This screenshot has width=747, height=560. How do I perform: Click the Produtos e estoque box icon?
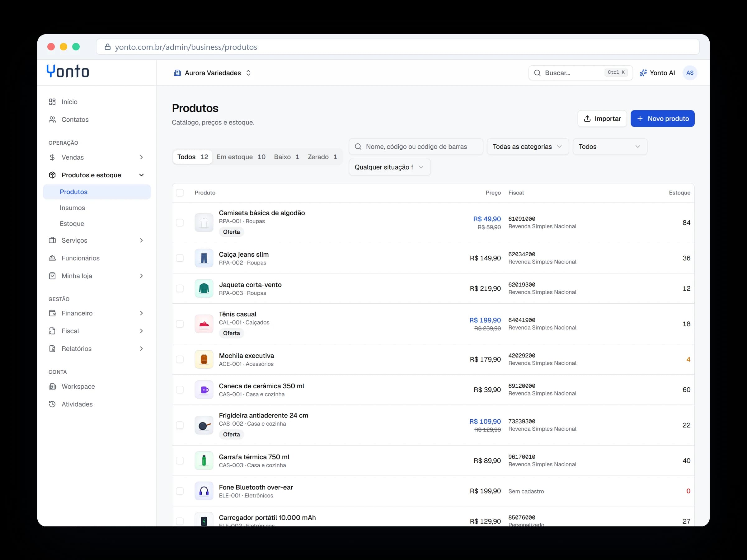[x=52, y=175]
